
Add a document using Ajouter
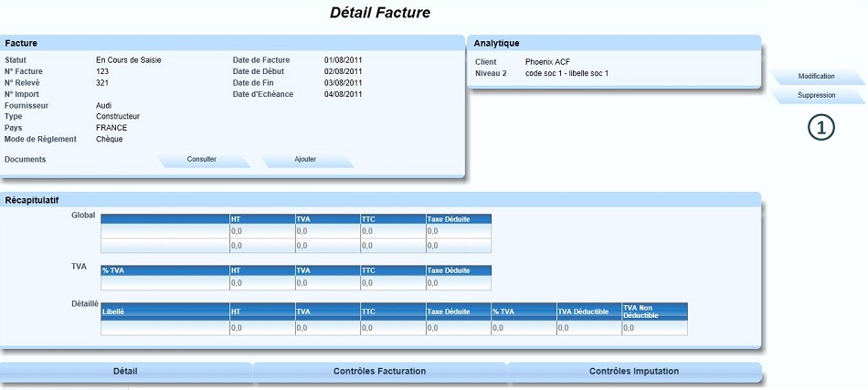click(x=305, y=160)
